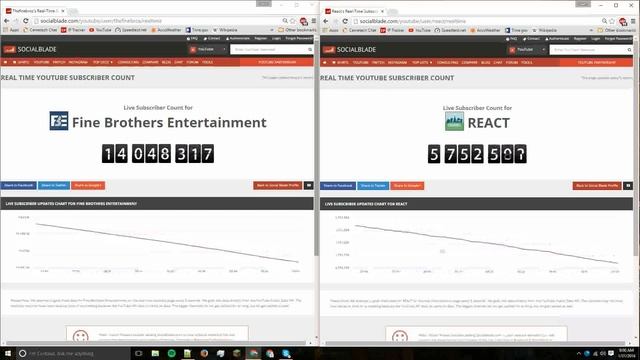This screenshot has height=360, width=640.
Task: Open Chrome menu in left window
Action: coord(313,20)
